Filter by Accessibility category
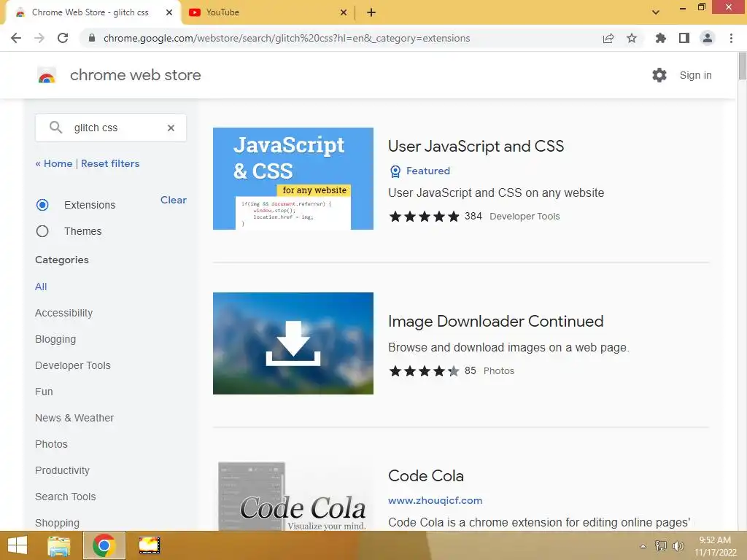Viewport: 747px width, 560px height. pos(64,313)
